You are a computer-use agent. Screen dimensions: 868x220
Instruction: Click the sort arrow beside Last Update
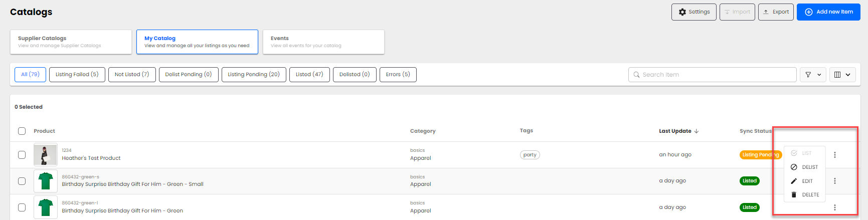(x=697, y=131)
